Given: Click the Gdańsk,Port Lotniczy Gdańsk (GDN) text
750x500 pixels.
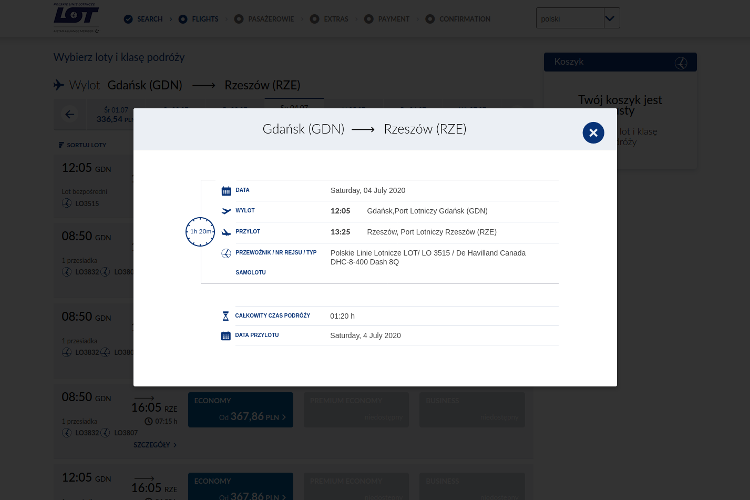Looking at the screenshot, I should [427, 211].
